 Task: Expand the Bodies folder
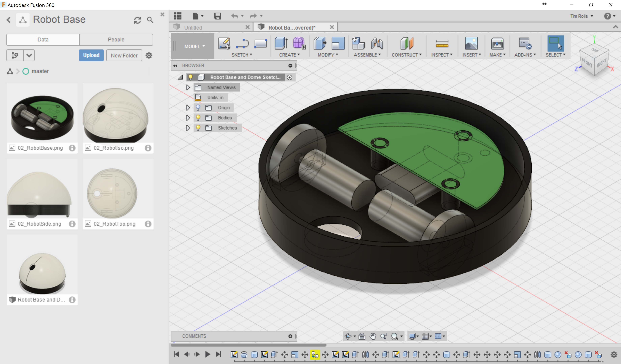188,118
